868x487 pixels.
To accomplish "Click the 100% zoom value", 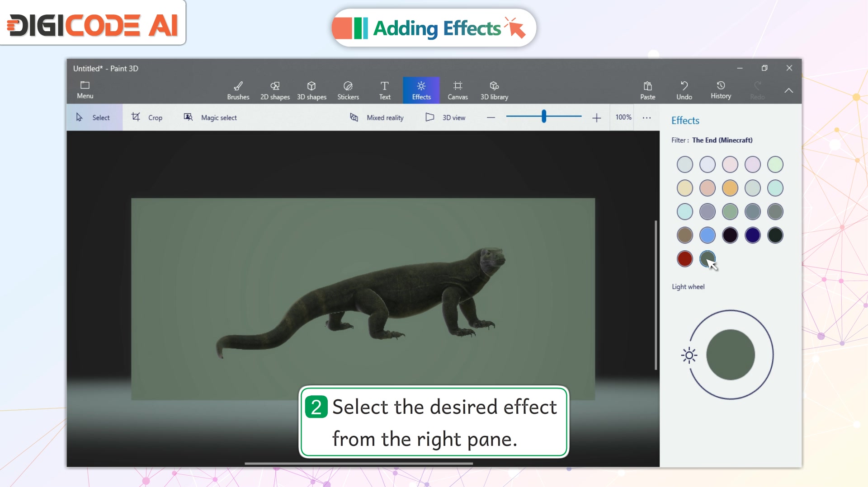I will [x=623, y=117].
